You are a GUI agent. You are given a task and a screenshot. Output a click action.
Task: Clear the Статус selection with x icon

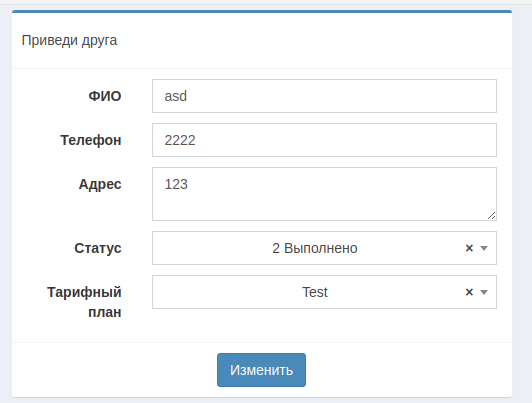tap(469, 248)
